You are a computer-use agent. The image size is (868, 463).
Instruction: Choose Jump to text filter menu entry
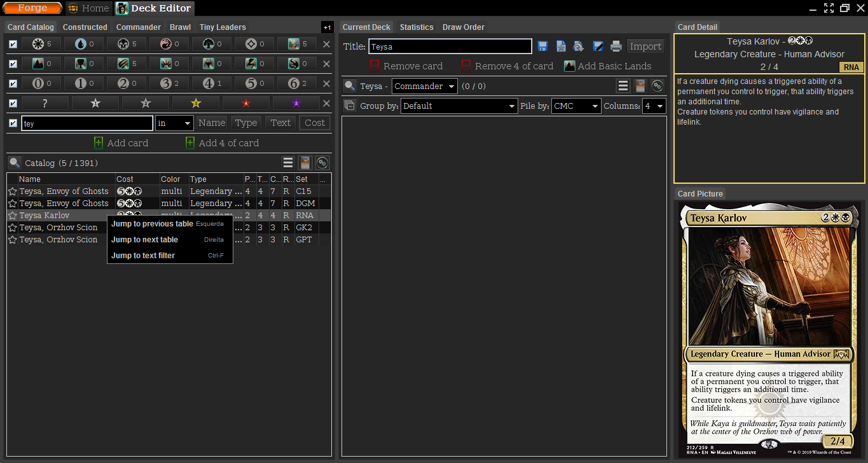point(170,256)
